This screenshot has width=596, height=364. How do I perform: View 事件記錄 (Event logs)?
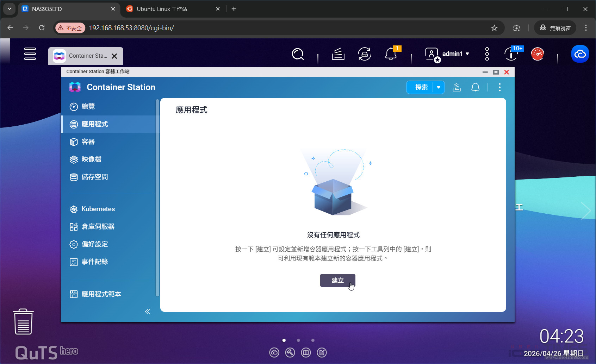coord(94,262)
